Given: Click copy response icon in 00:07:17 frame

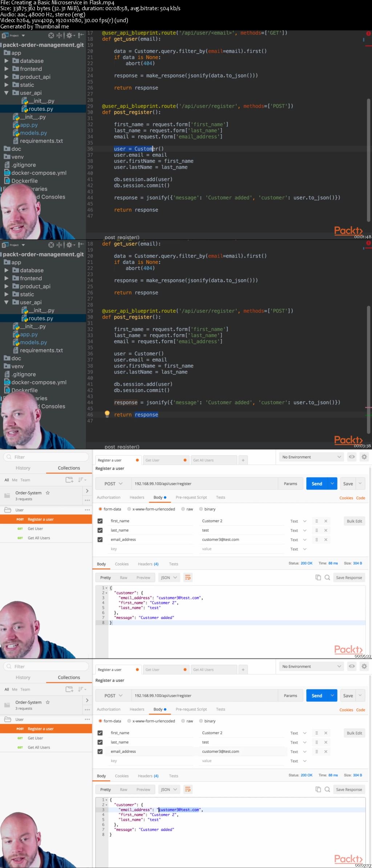Looking at the screenshot, I should click(318, 789).
